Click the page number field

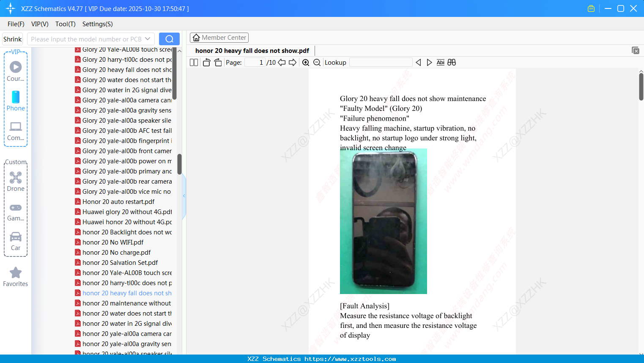pos(255,63)
